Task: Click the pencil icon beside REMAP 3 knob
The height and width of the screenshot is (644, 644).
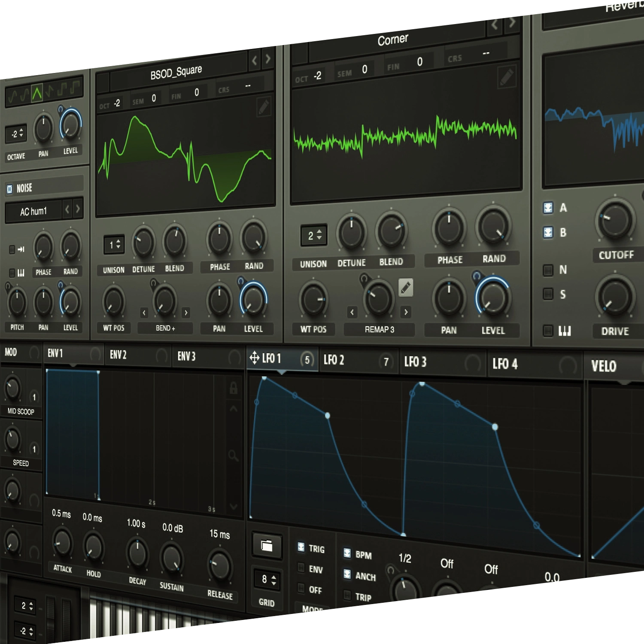Action: (405, 288)
